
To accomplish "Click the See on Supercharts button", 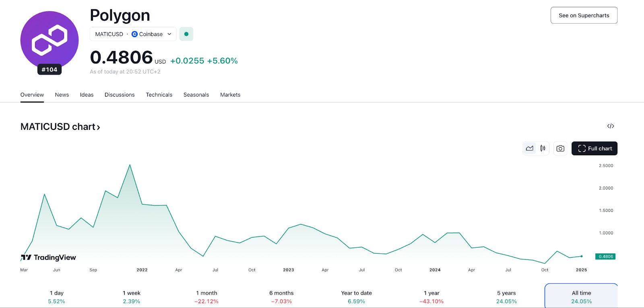I will pos(584,15).
